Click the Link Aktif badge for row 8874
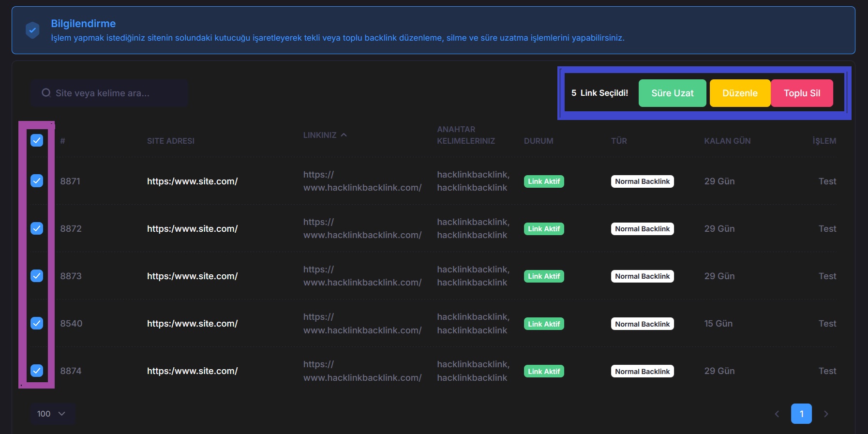The width and height of the screenshot is (868, 434). [x=544, y=371]
